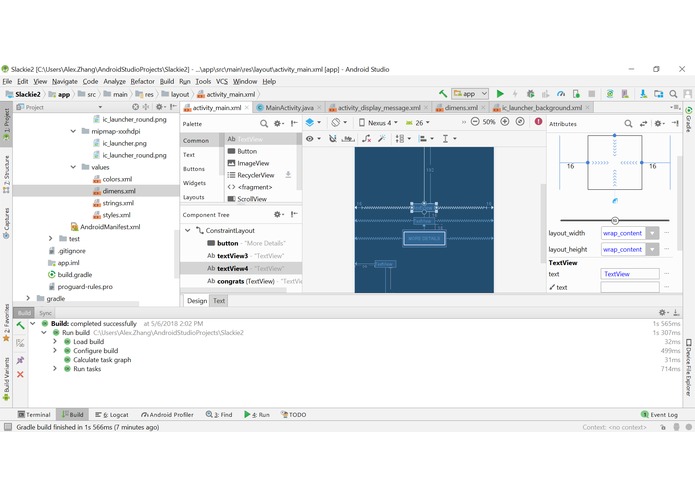Screen dimensions: 695x494
Task: Select textView4 in Component Tree
Action: coord(241,268)
